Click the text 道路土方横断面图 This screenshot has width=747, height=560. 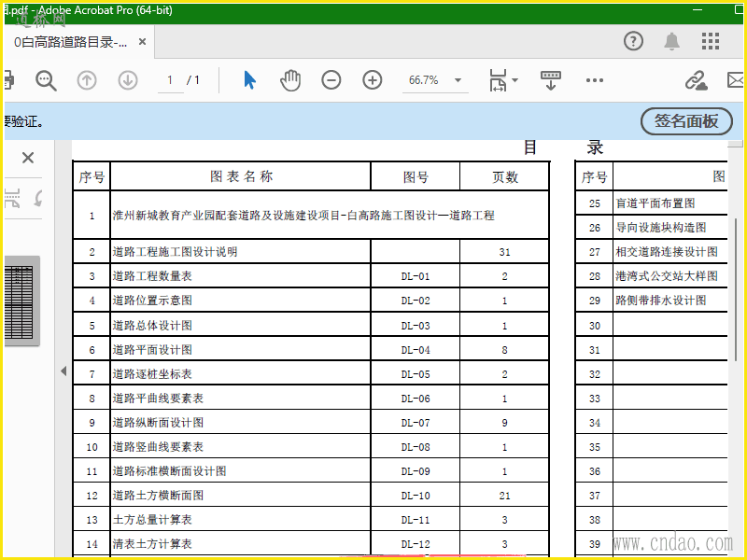click(158, 496)
